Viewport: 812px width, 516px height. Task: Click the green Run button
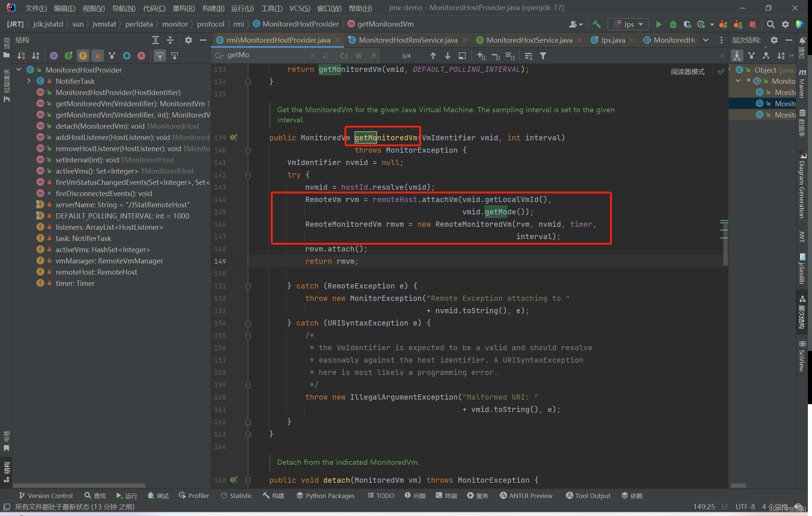tap(659, 24)
